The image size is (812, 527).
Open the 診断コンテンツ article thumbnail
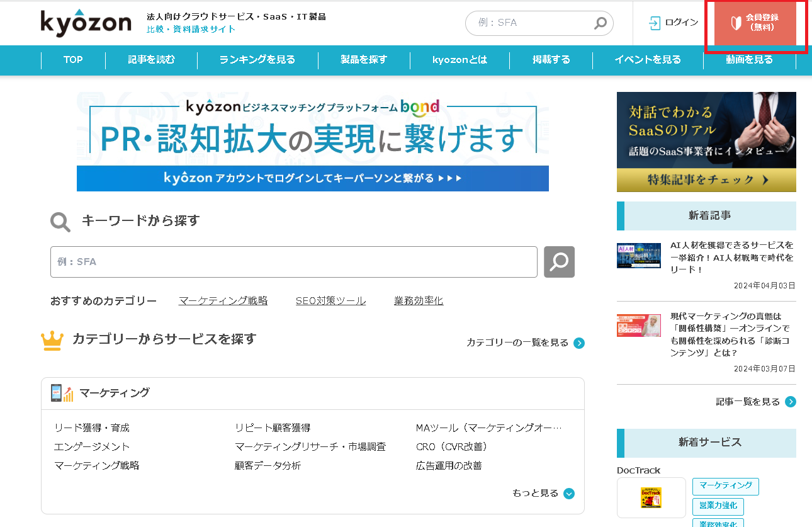pyautogui.click(x=639, y=326)
